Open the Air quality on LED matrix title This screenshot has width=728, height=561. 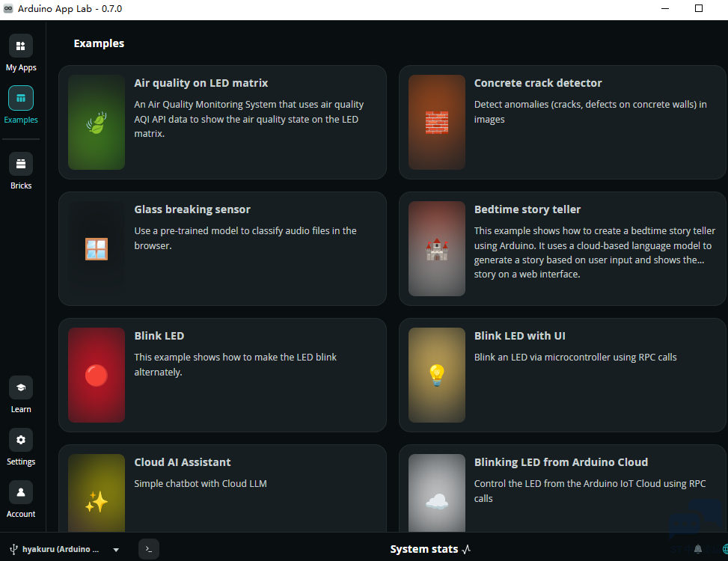click(201, 83)
